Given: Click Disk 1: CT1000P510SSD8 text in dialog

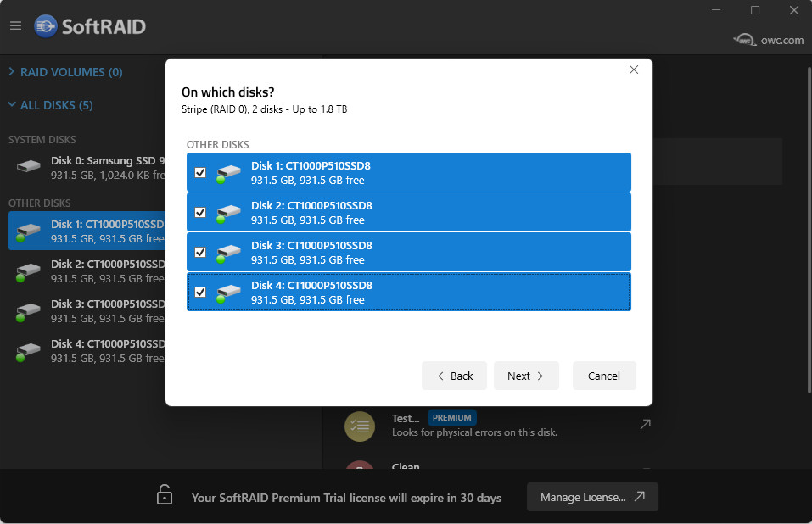Looking at the screenshot, I should coord(311,165).
